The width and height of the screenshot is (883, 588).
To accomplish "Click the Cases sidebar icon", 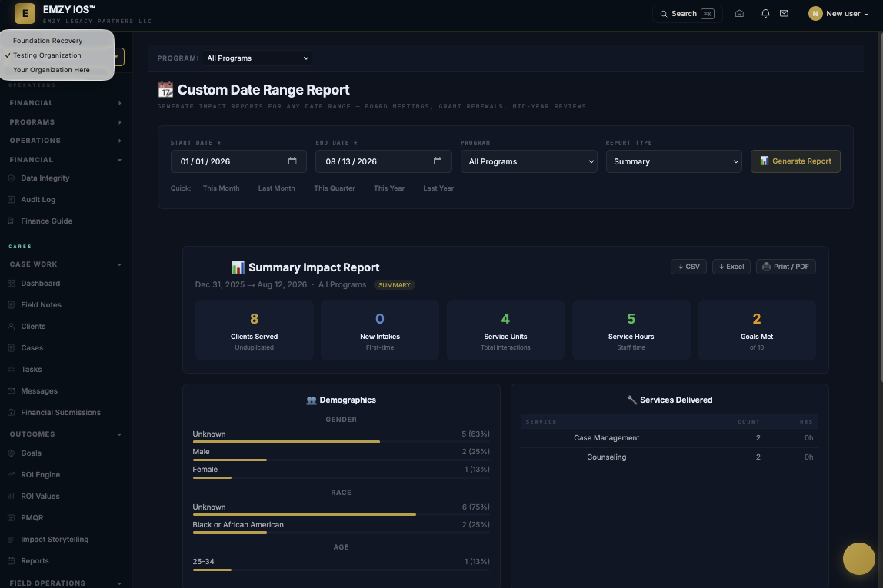I will pos(12,347).
